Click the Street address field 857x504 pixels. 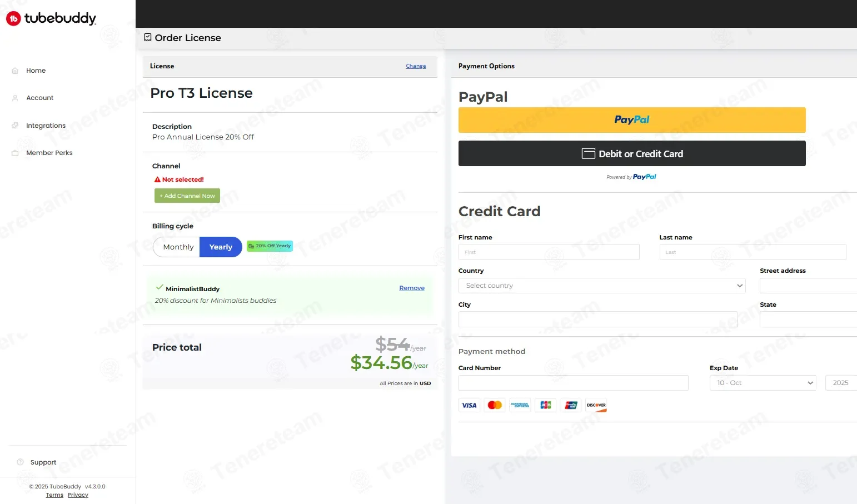(809, 286)
